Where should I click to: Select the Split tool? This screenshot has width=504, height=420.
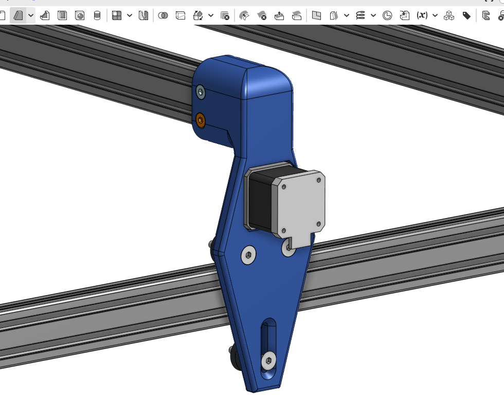click(181, 15)
